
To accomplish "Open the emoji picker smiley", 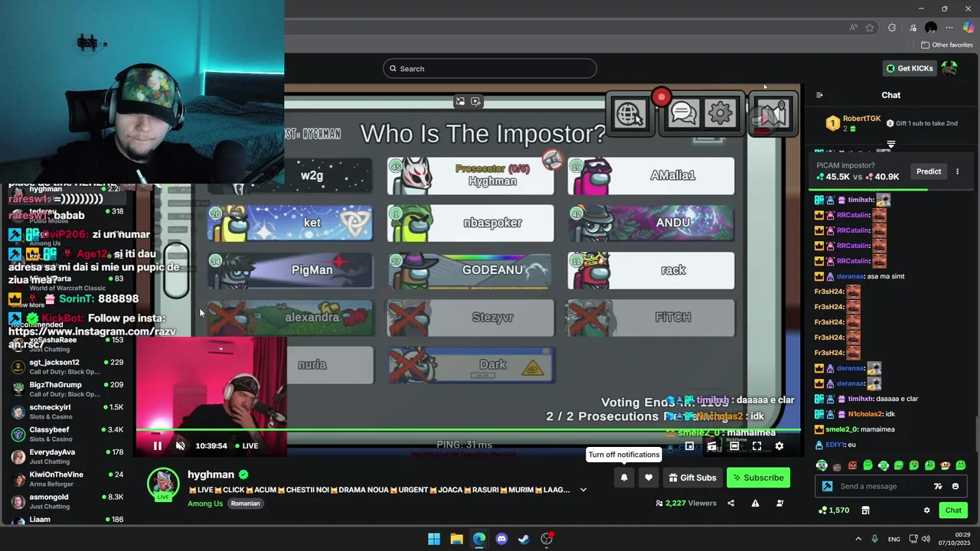I will click(x=955, y=486).
